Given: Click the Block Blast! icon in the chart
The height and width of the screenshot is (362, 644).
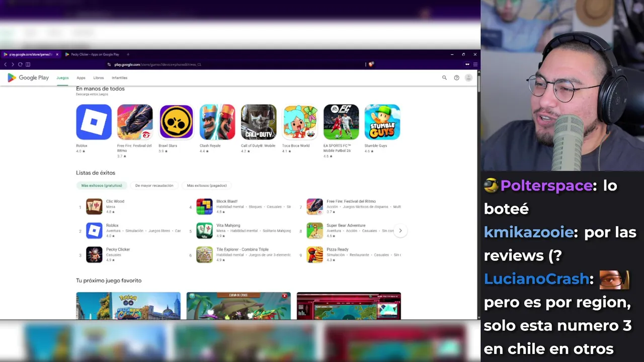Looking at the screenshot, I should [x=204, y=207].
